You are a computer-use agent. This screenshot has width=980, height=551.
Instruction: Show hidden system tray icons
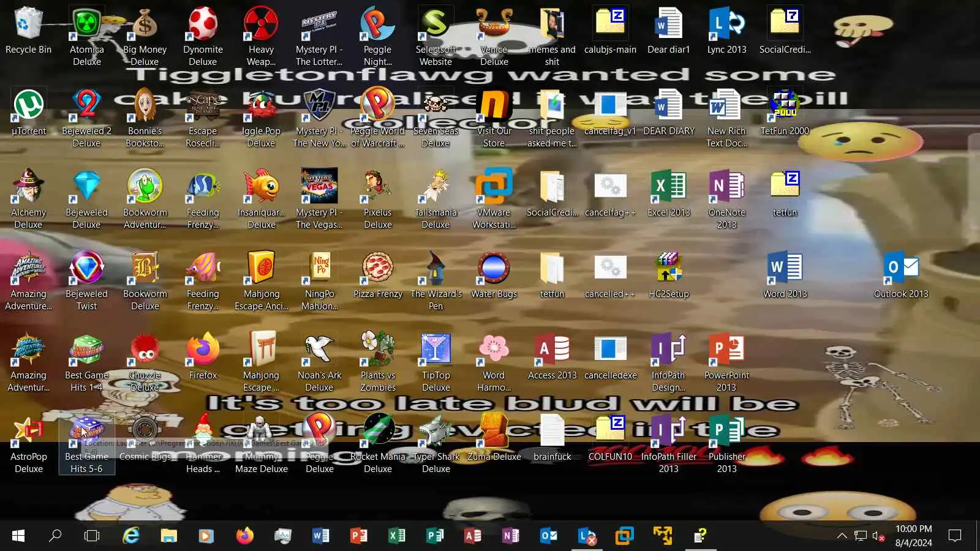click(x=842, y=536)
